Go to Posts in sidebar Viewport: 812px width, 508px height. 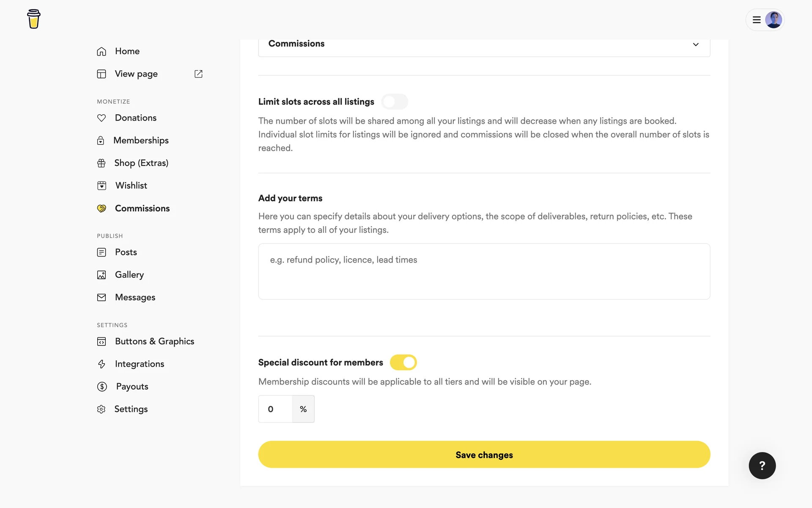point(126,252)
